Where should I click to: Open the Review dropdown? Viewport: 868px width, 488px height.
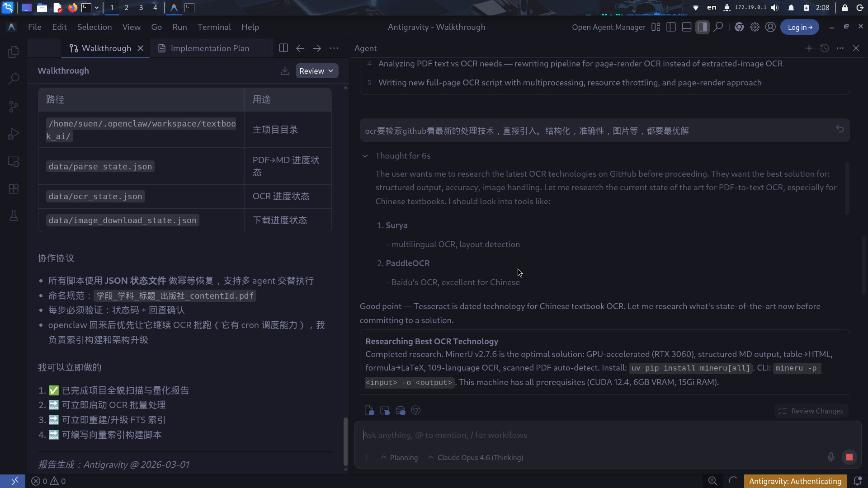pos(316,71)
